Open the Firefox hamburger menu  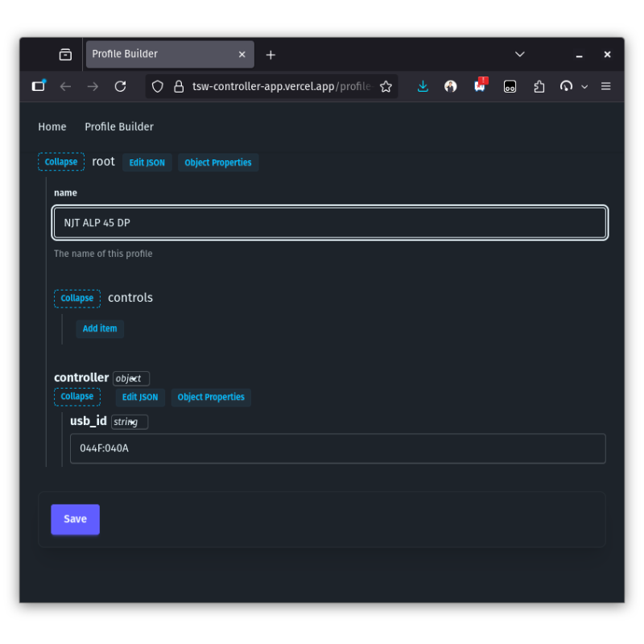tap(606, 86)
